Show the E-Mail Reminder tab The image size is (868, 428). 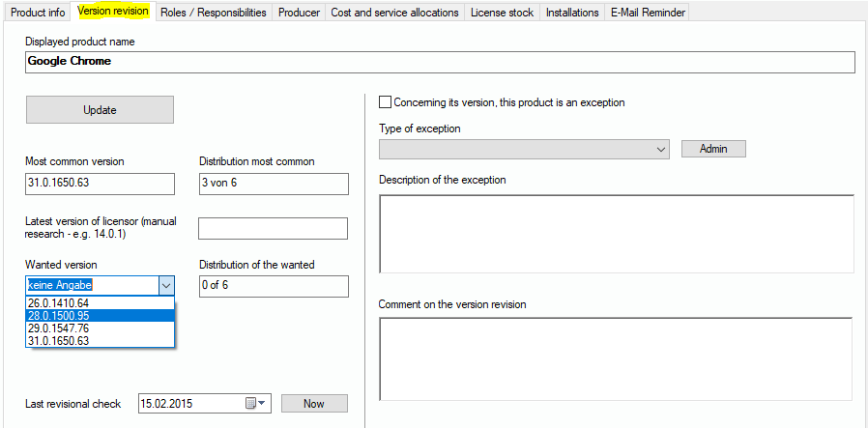(648, 13)
